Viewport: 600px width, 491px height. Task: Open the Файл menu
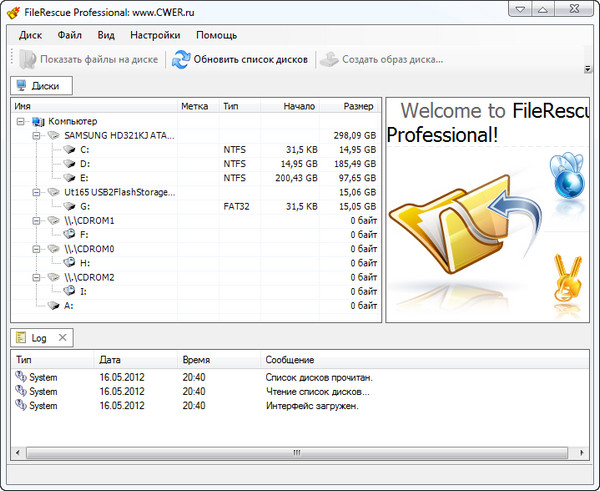pyautogui.click(x=70, y=35)
